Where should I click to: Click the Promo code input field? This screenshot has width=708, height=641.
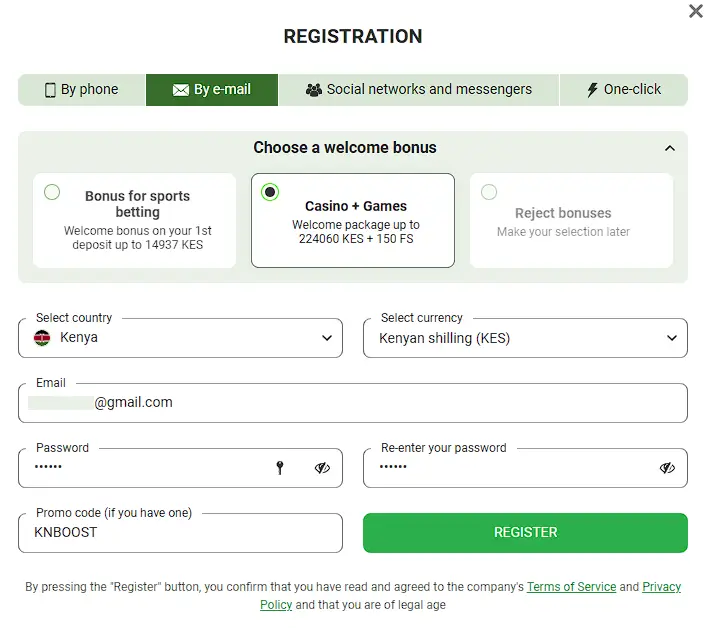click(180, 533)
